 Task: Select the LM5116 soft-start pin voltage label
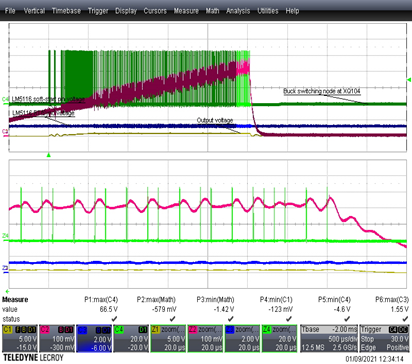coord(48,99)
